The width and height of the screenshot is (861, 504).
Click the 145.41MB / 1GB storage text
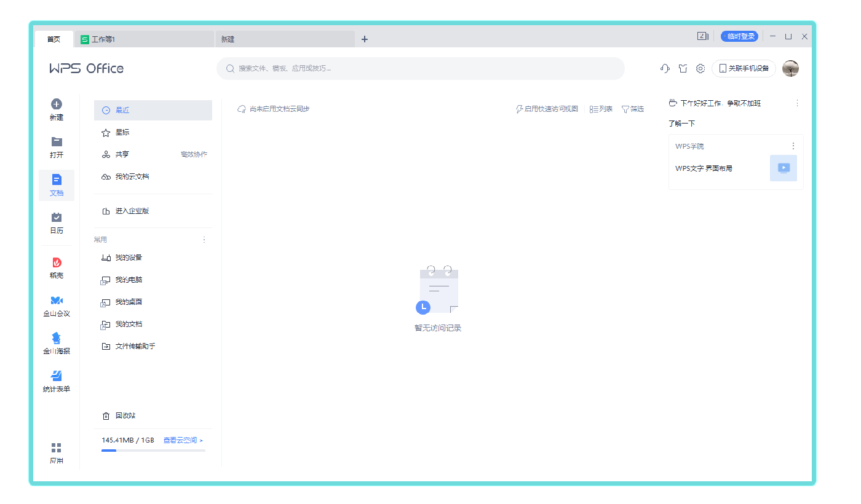(128, 440)
